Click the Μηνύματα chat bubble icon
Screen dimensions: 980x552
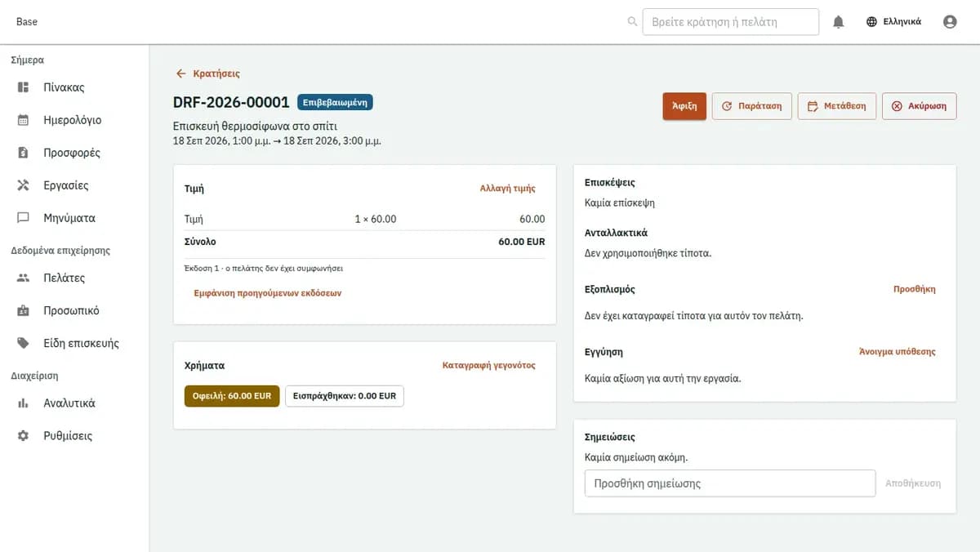[x=24, y=218]
